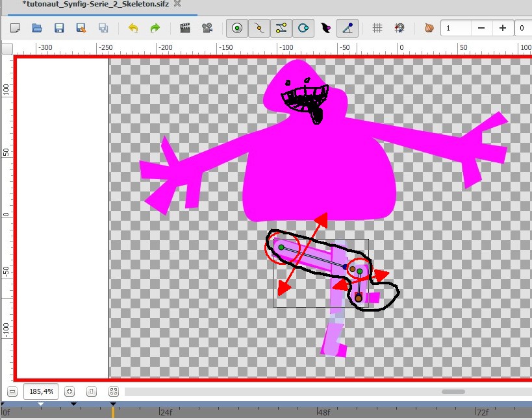532x420 pixels.
Task: Open the render dialog via the clapperboard icon
Action: point(185,28)
